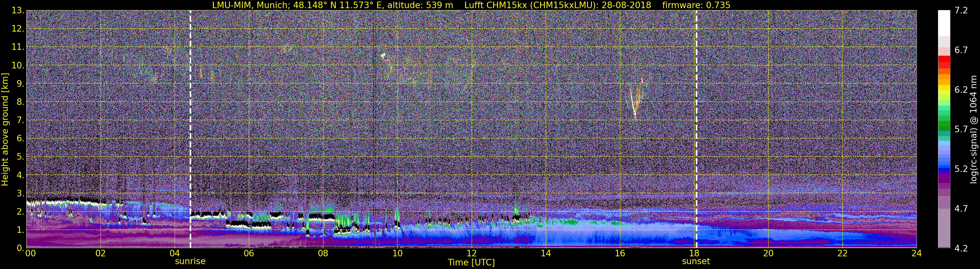Viewport: 980px width, 269px height.
Task: Click the y-axis tick label '9.'
Action: point(20,83)
